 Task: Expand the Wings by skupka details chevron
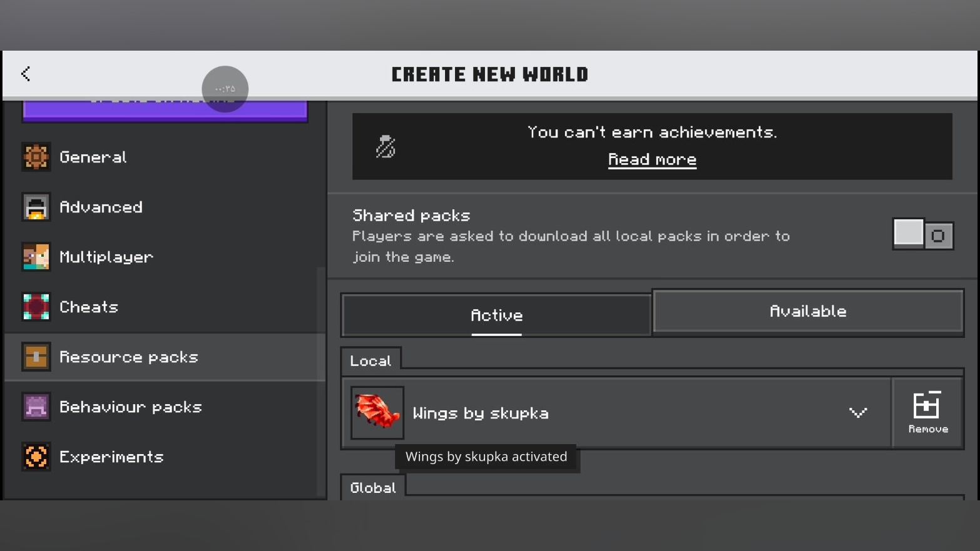[x=858, y=413]
